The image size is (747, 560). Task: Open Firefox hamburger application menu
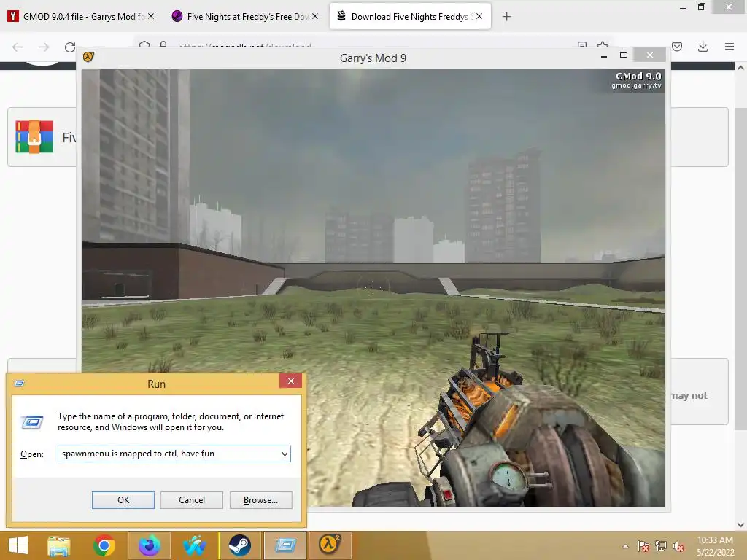pyautogui.click(x=729, y=47)
